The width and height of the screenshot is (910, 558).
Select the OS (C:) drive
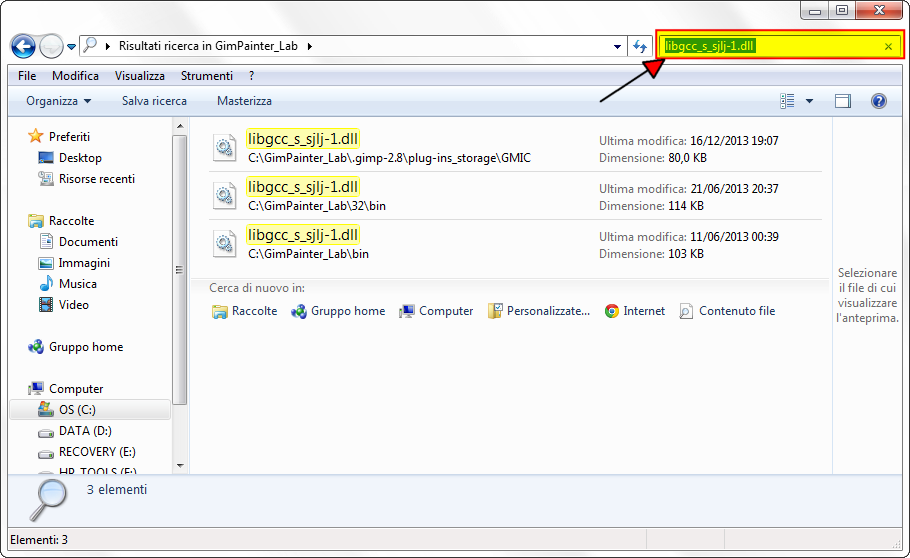click(90, 410)
